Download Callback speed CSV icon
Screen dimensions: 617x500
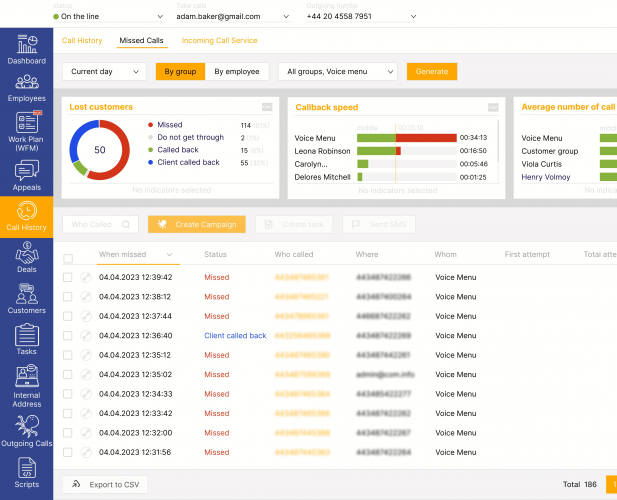pos(493,107)
